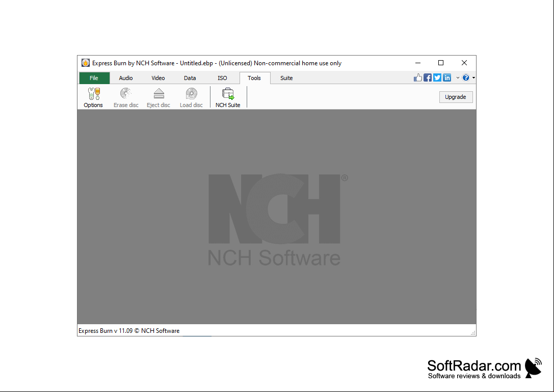Switch to the Audio tab
Screen dimensions: 554x392
(126, 78)
